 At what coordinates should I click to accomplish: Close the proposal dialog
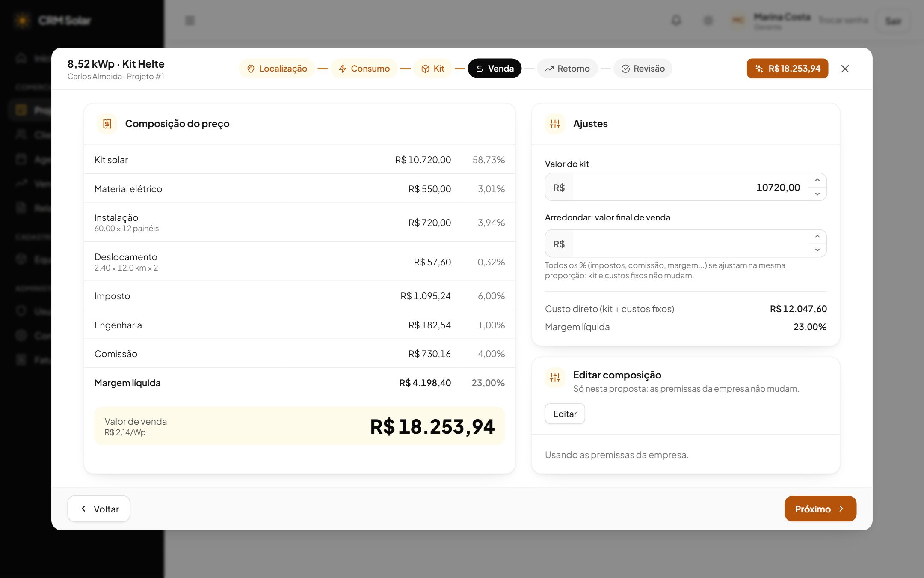point(845,69)
